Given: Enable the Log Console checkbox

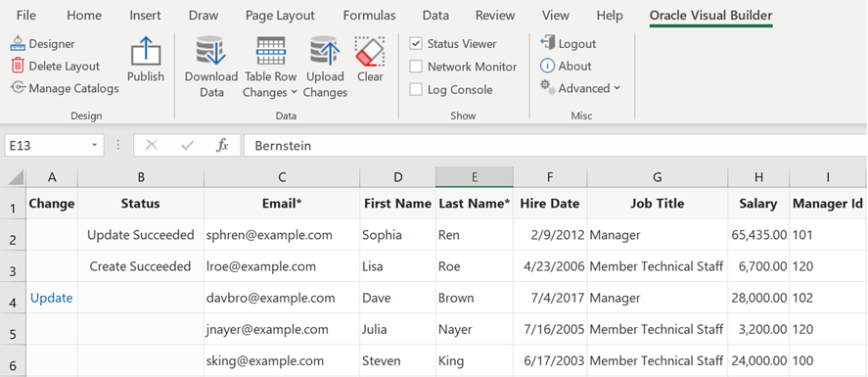Looking at the screenshot, I should tap(416, 90).
